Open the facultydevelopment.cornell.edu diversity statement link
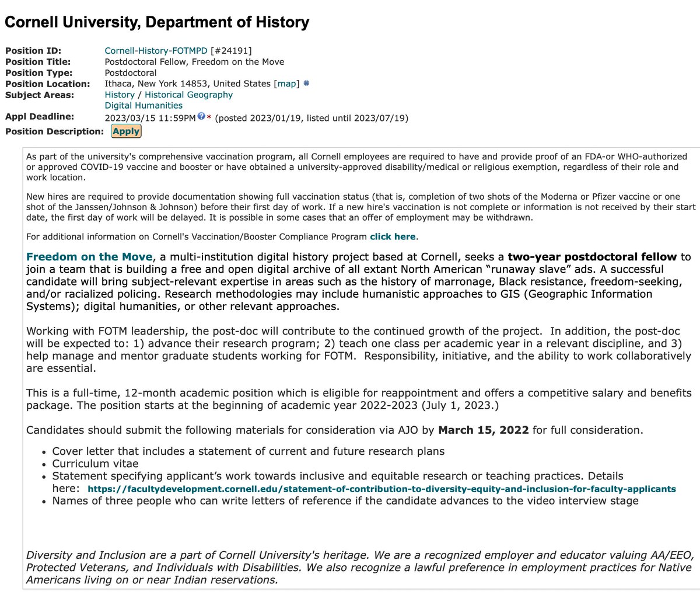The height and width of the screenshot is (592, 700). point(381,489)
